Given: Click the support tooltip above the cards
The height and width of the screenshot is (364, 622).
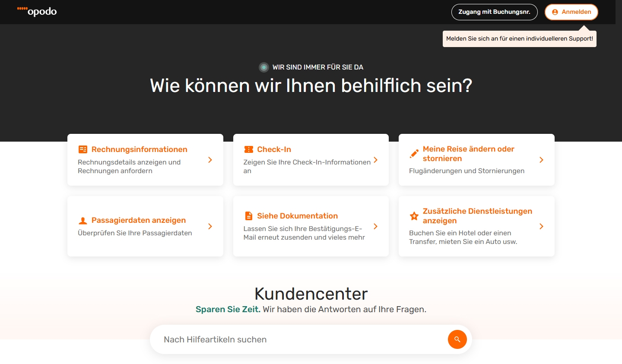Looking at the screenshot, I should click(519, 38).
